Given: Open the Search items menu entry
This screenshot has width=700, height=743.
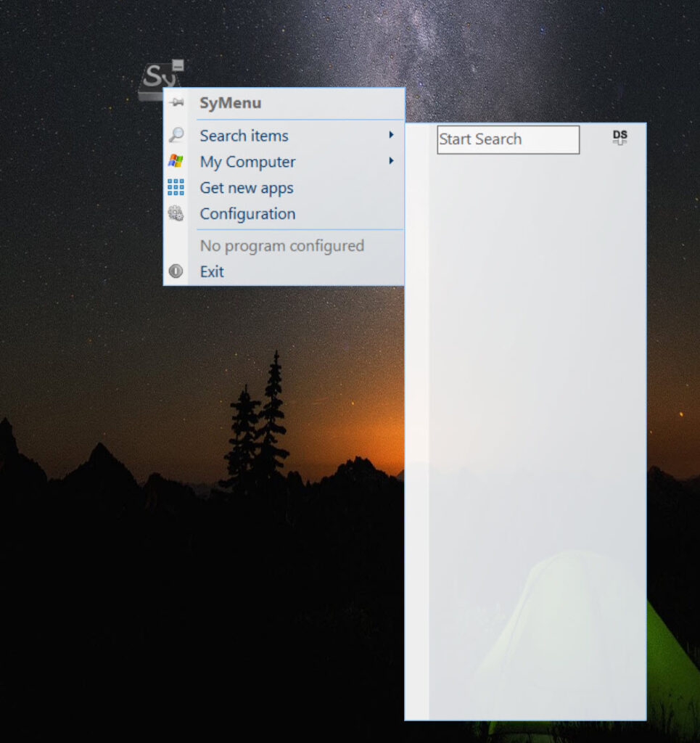Looking at the screenshot, I should point(284,136).
